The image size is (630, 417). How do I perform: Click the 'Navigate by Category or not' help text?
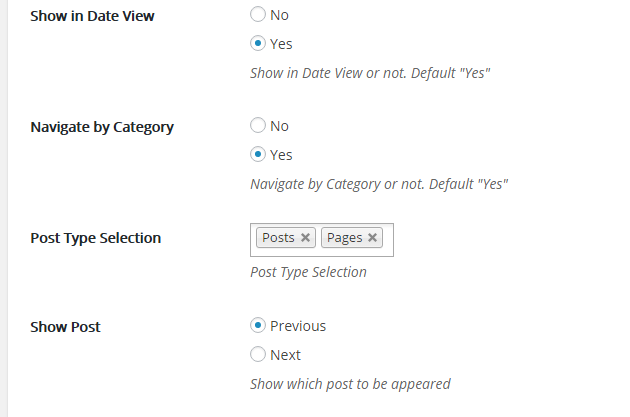click(379, 184)
